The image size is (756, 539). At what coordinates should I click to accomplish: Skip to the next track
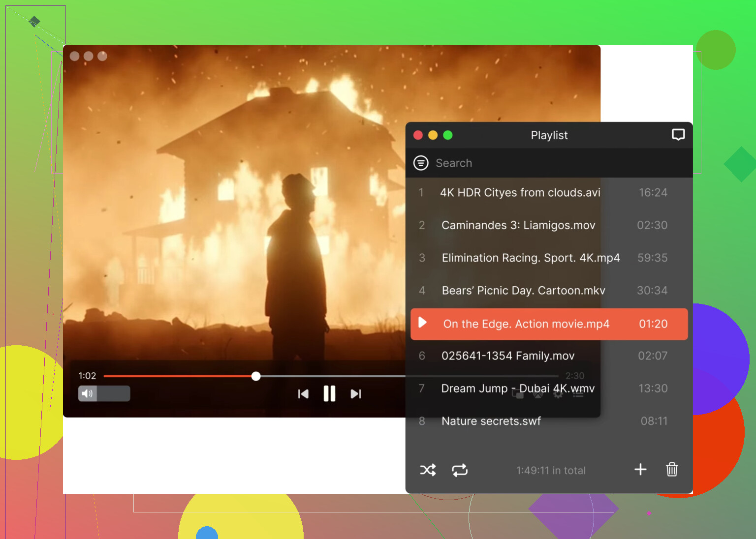pyautogui.click(x=356, y=394)
